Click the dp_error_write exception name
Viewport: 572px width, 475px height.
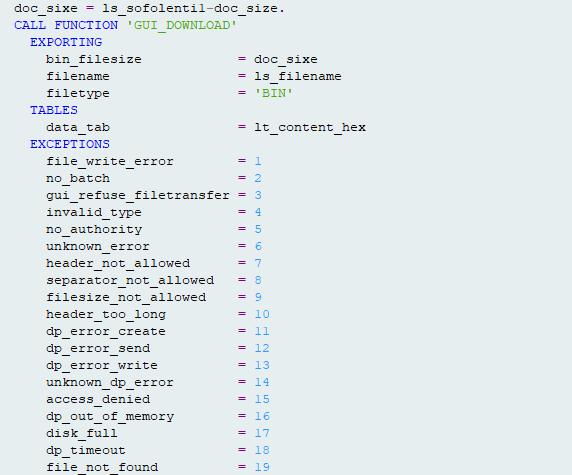point(102,365)
